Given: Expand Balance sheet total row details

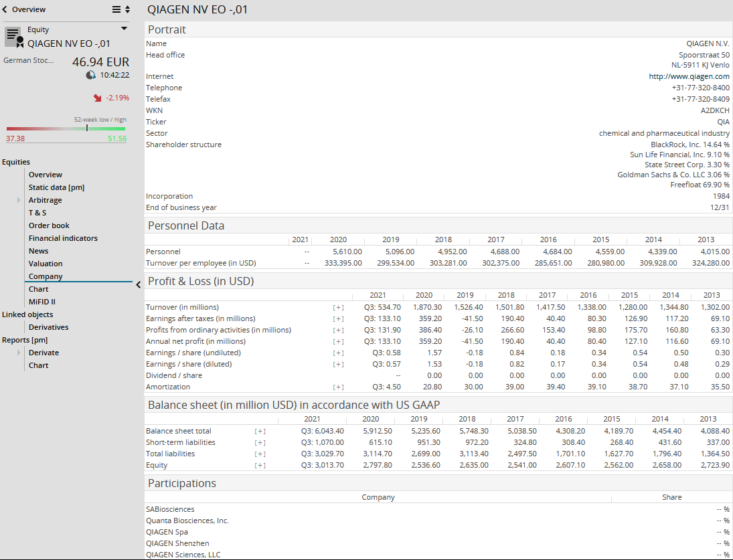Looking at the screenshot, I should 260,431.
